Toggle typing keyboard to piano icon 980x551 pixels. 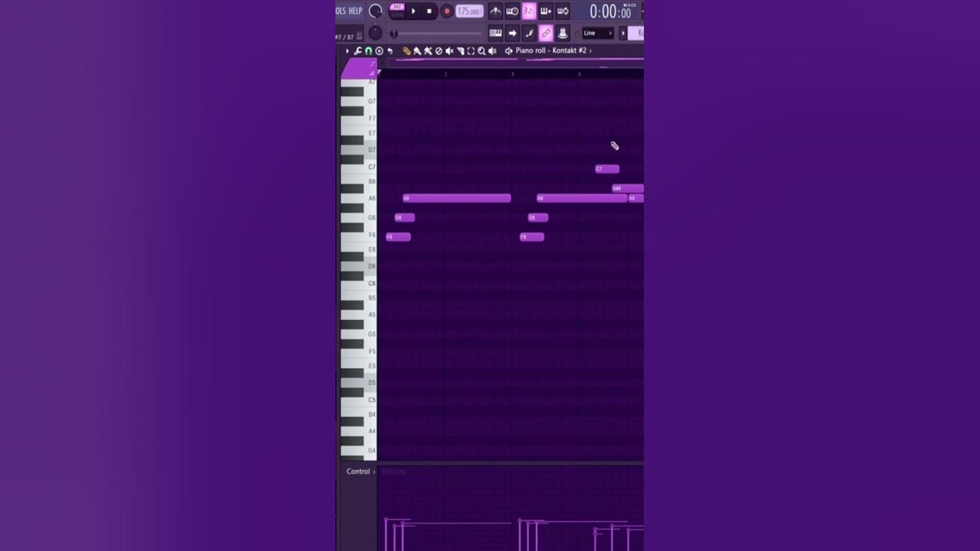[495, 33]
